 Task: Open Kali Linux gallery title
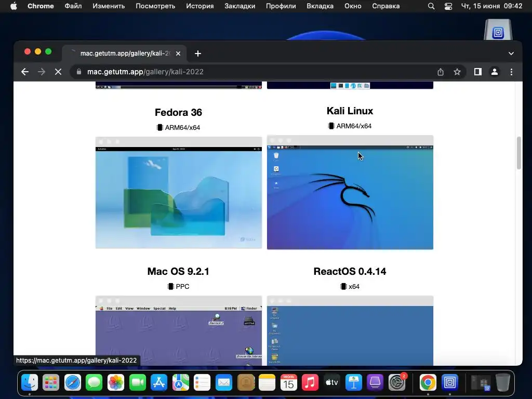(350, 111)
